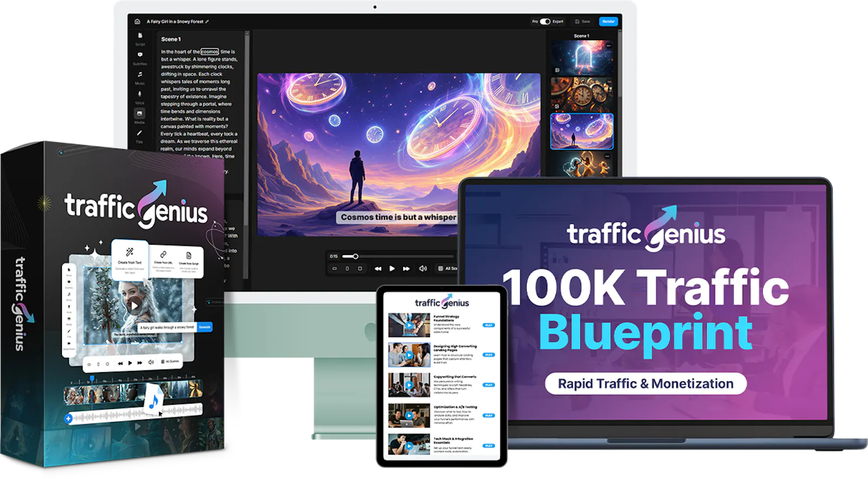Select the square aspect ratio in the monitor player

360,269
